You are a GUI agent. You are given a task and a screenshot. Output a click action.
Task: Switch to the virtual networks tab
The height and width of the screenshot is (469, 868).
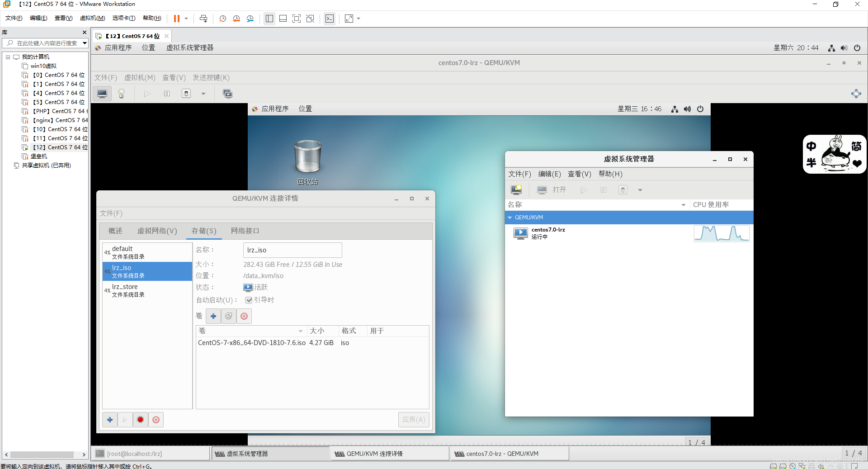(x=157, y=231)
